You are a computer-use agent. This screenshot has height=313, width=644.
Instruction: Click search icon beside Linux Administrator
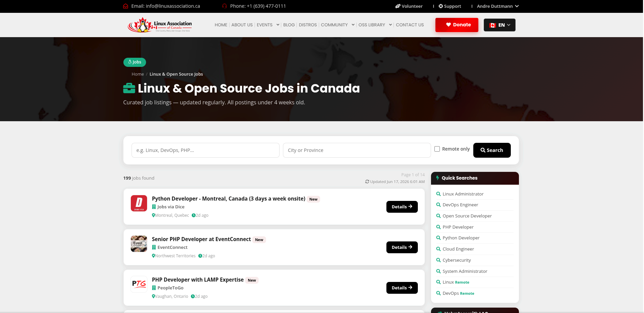438,194
